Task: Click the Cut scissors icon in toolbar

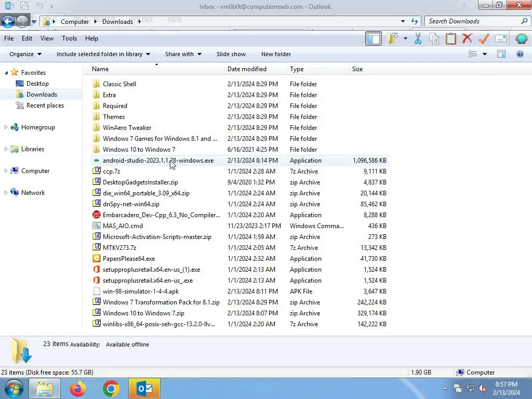Action: pyautogui.click(x=418, y=38)
